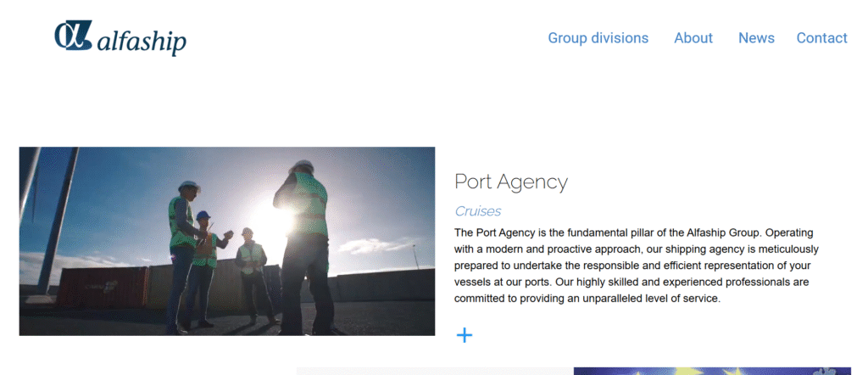Open the News section
This screenshot has width=868, height=375.
[756, 38]
